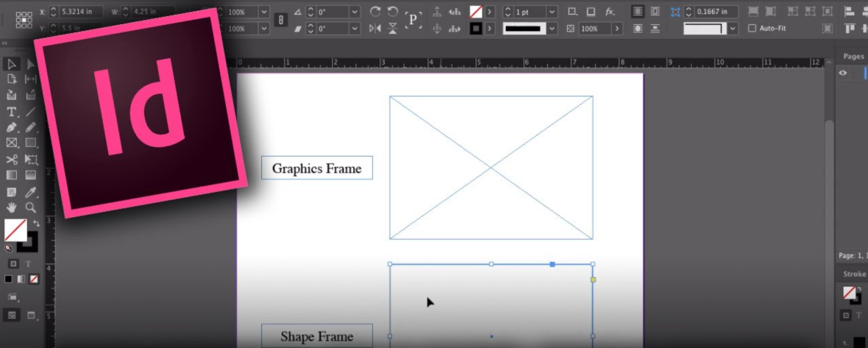
Task: Toggle the jump object text wrap button
Action: 655,28
